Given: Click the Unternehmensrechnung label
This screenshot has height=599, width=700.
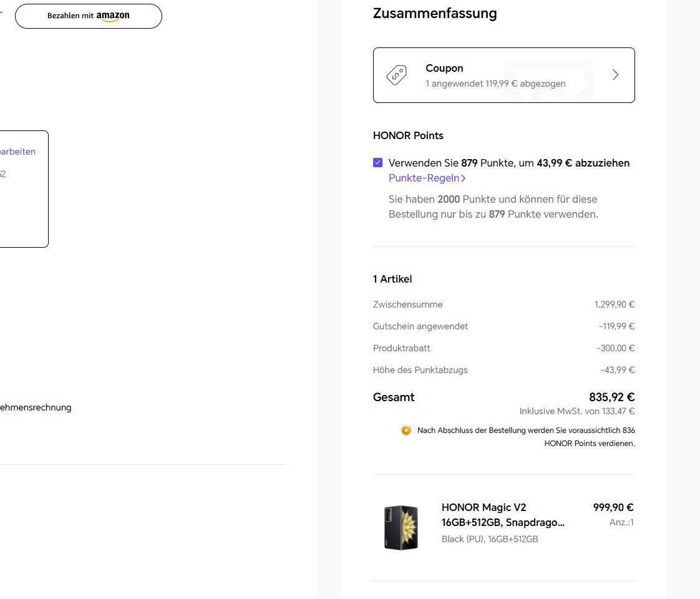Looking at the screenshot, I should pyautogui.click(x=35, y=407).
